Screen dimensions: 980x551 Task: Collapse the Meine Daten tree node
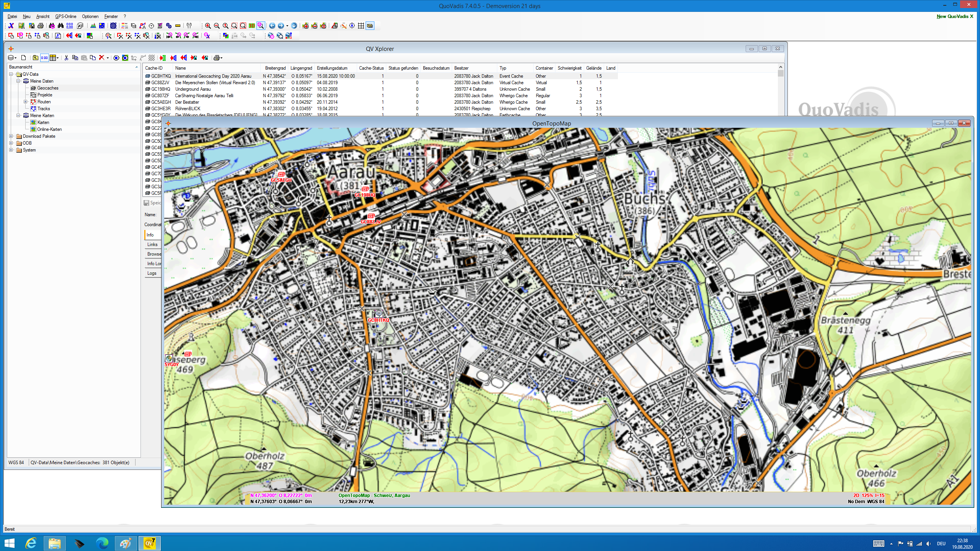click(18, 81)
